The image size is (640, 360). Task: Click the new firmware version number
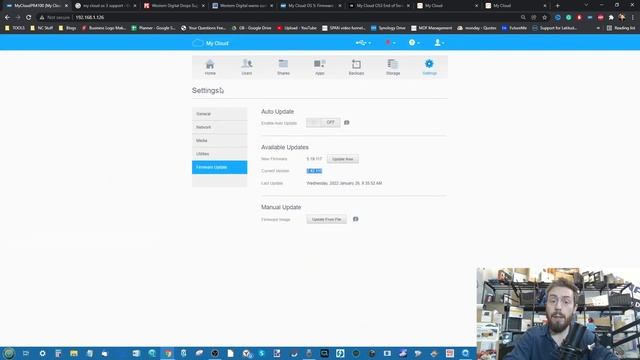(314, 159)
